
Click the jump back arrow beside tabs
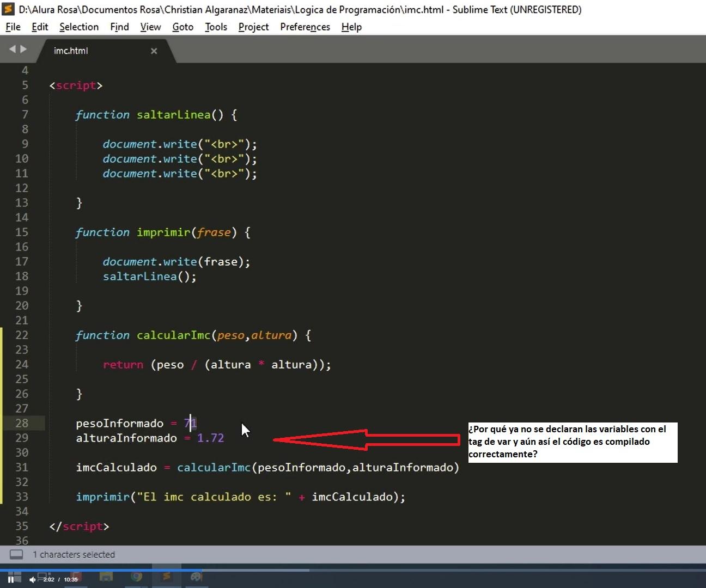pos(12,49)
